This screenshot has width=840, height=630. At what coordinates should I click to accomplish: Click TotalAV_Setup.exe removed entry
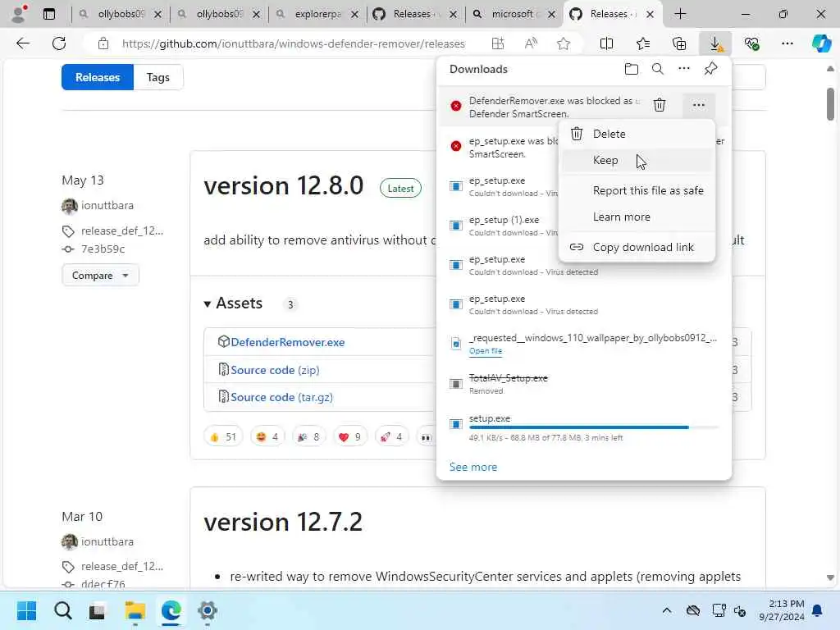(584, 384)
